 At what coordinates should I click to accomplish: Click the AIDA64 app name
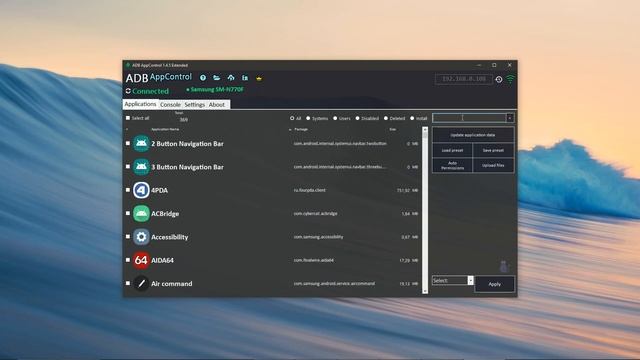tap(162, 260)
